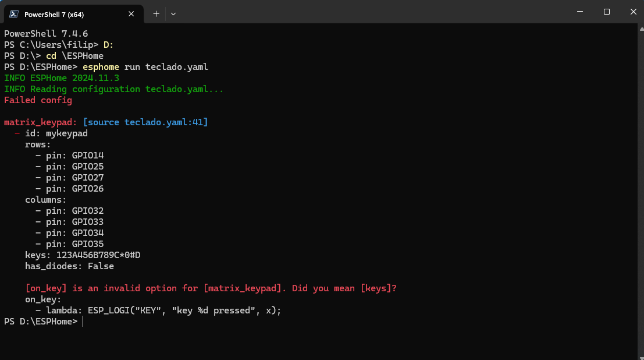Click the [source teclado.yaml:41] reference
644x360 pixels.
click(145, 122)
